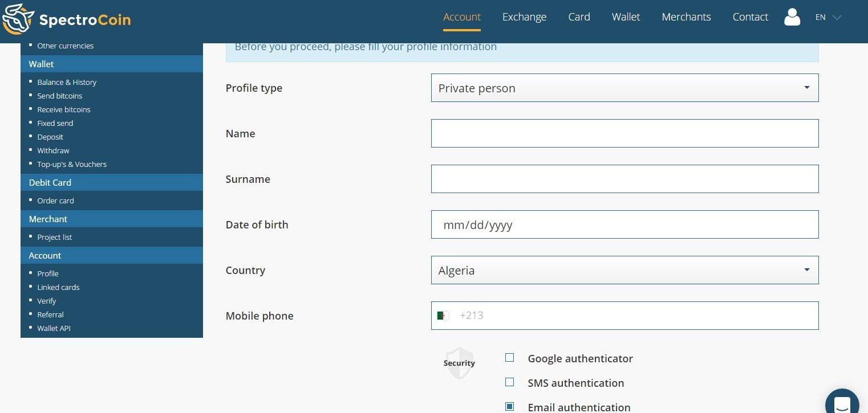Image resolution: width=868 pixels, height=413 pixels.
Task: Open the Verify sidebar link
Action: 47,301
